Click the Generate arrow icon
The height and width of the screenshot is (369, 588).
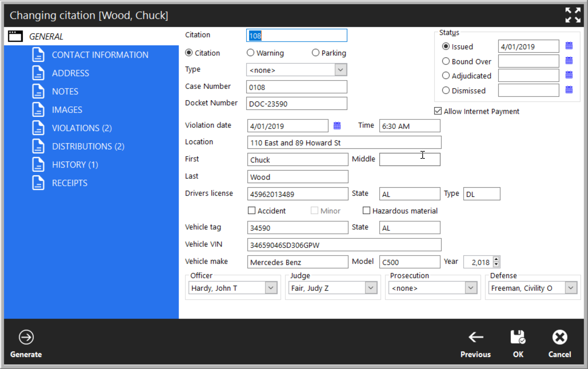[26, 337]
